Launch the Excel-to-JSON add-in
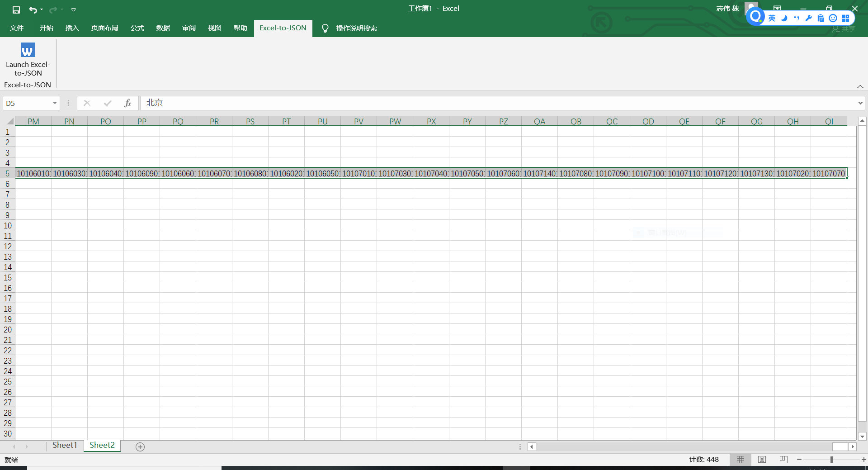Viewport: 868px width, 470px height. (x=28, y=60)
